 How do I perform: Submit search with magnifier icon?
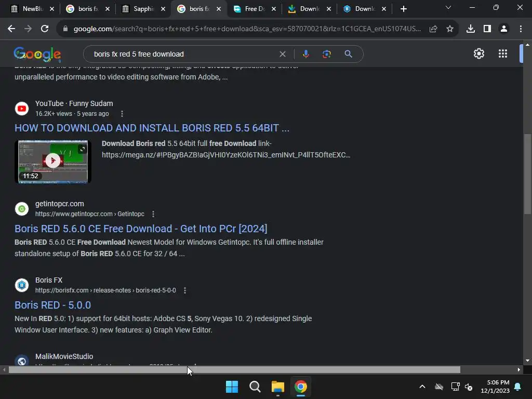pyautogui.click(x=348, y=54)
